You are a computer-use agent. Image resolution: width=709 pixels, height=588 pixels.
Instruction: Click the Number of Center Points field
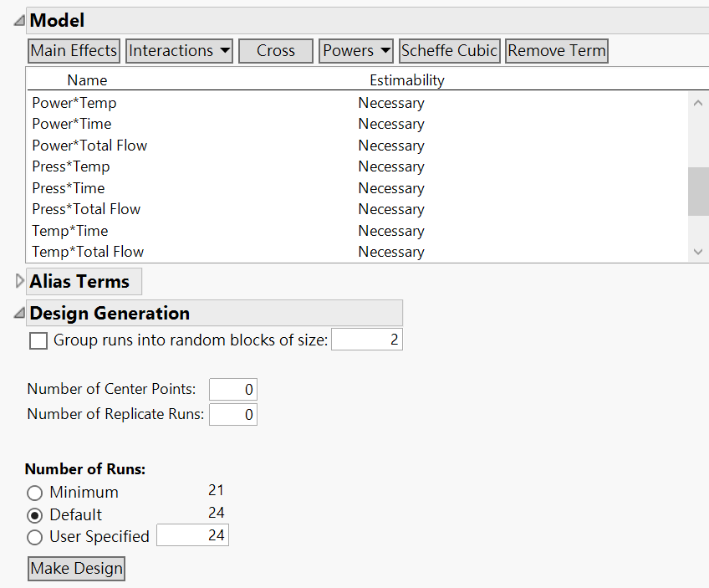(x=232, y=389)
